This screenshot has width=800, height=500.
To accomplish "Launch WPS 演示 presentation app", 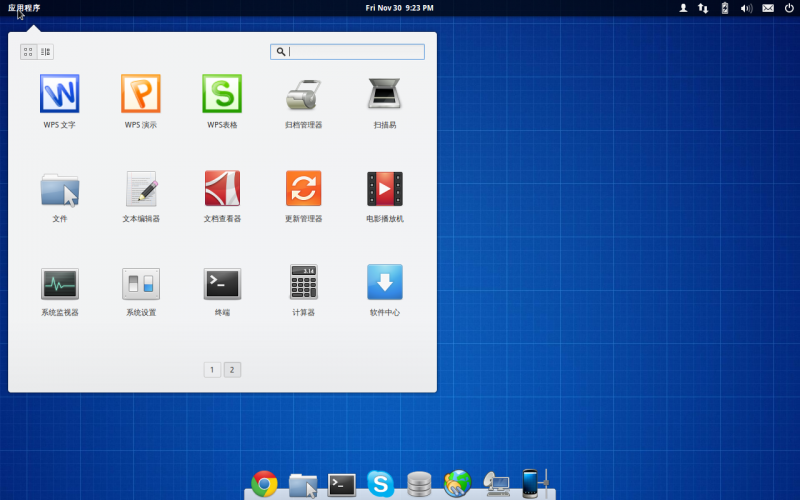I will [x=141, y=94].
